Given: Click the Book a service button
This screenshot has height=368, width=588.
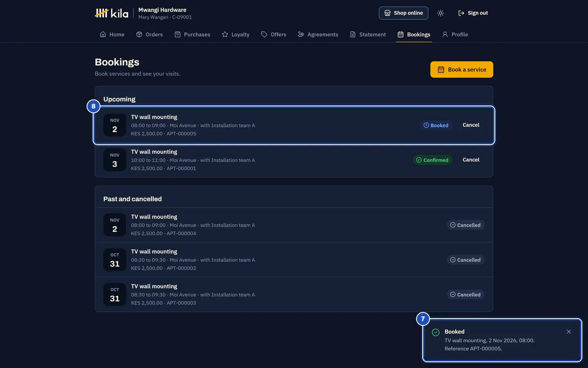Looking at the screenshot, I should point(462,70).
